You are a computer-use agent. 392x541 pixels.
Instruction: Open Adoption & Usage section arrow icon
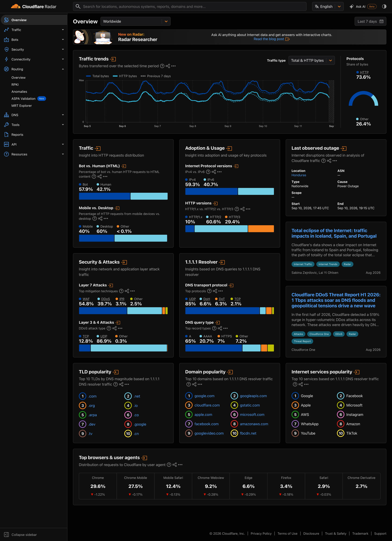click(x=229, y=148)
